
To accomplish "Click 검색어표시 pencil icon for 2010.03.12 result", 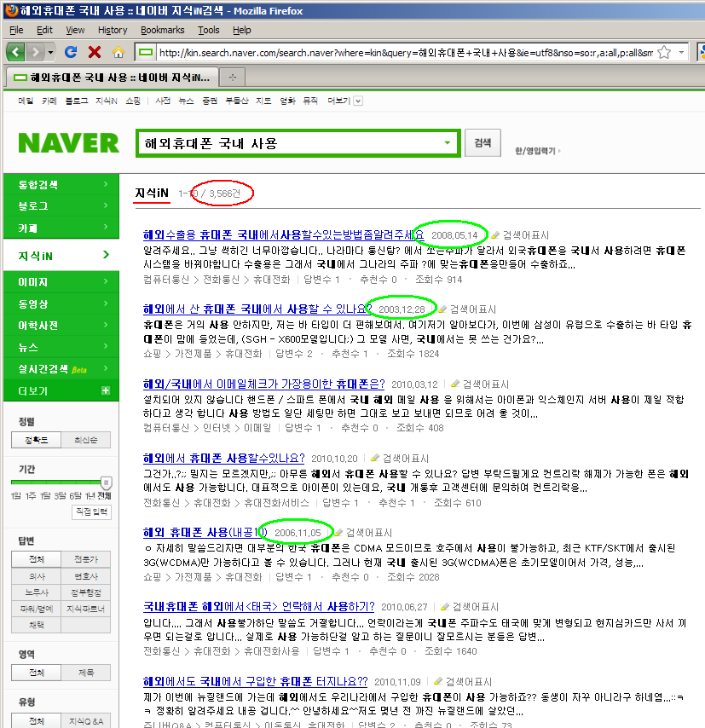I will tap(455, 384).
